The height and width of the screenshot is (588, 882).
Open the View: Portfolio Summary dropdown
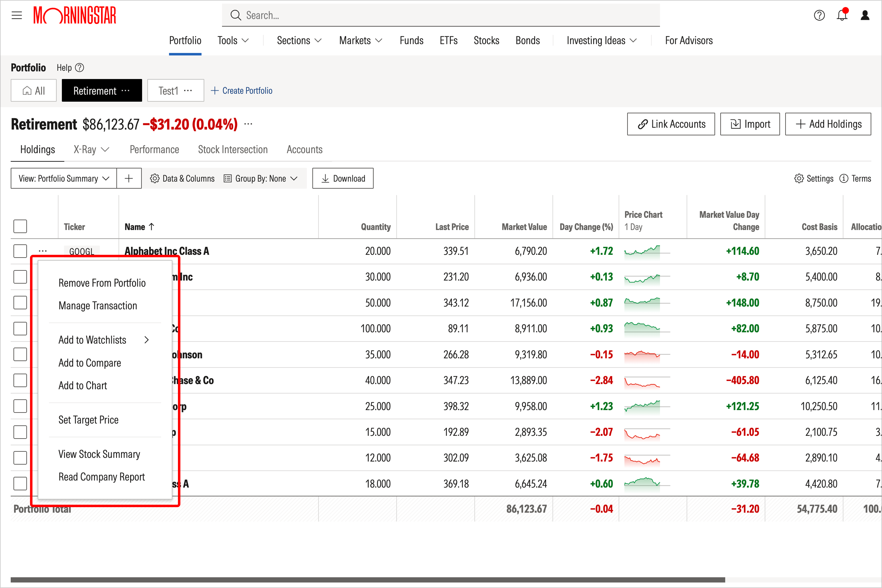point(64,178)
